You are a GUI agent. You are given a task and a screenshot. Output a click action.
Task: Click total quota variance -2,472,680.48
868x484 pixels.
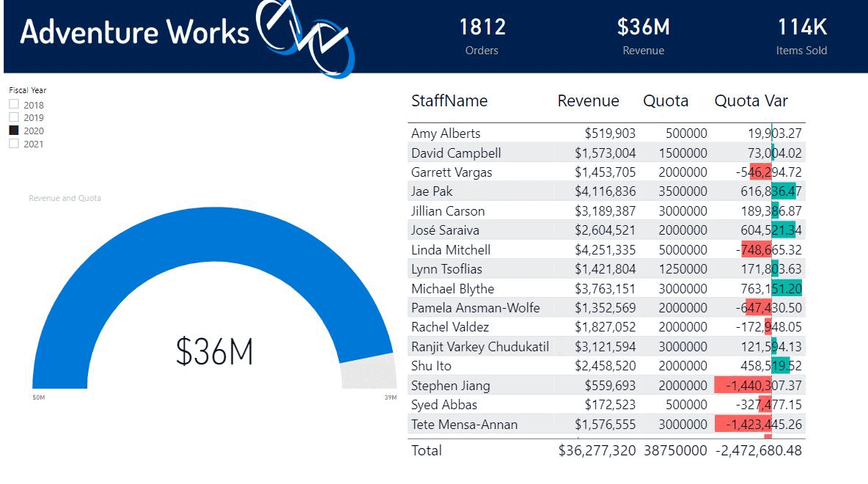758,451
